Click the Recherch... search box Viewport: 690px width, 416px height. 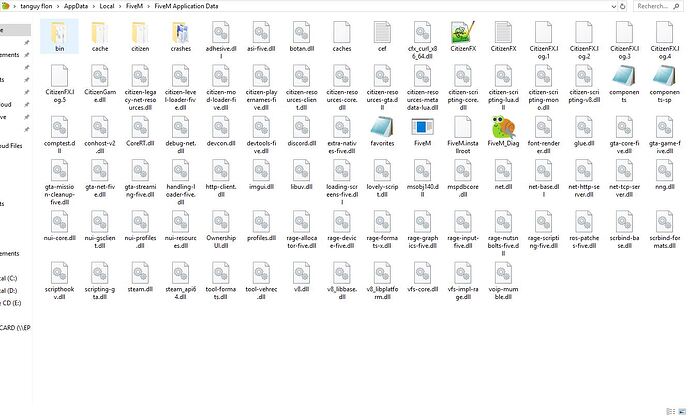pos(658,6)
